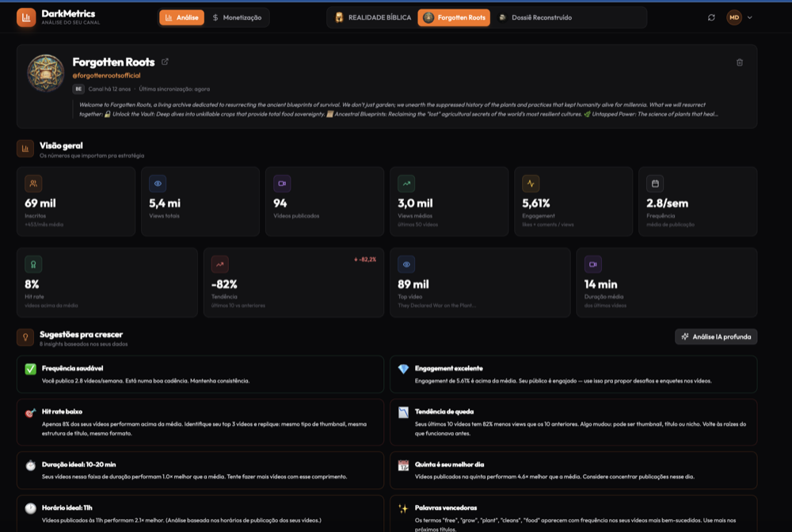The width and height of the screenshot is (792, 532).
Task: Click the stopwatch icon on Duração ideal
Action: pos(30,465)
